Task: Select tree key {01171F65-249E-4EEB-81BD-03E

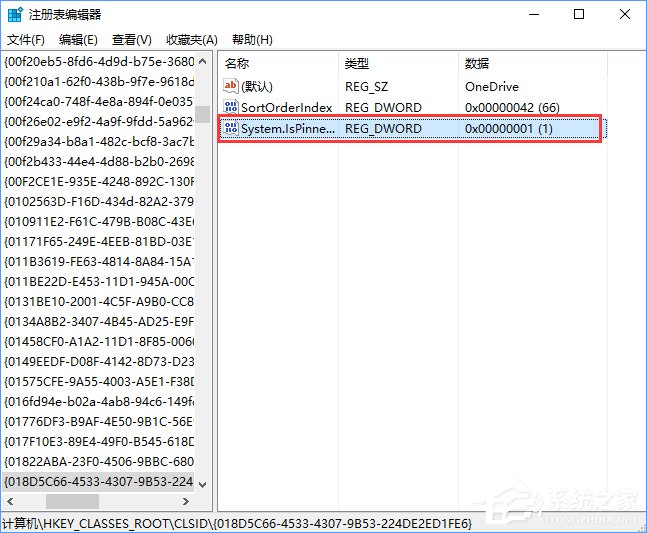Action: (99, 241)
